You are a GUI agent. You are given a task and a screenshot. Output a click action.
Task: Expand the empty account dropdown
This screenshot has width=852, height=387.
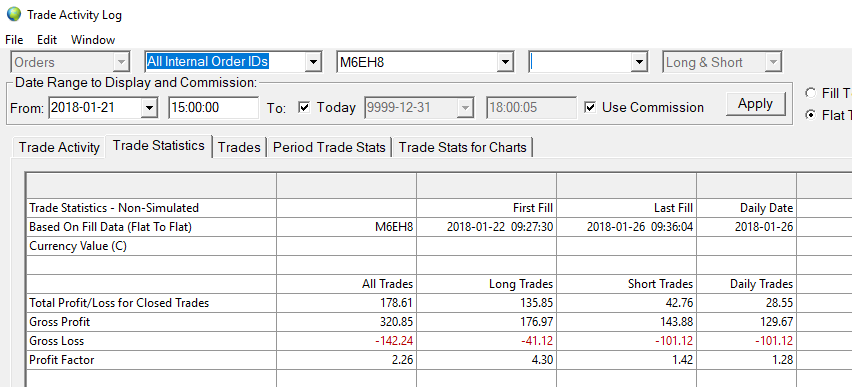click(x=639, y=63)
